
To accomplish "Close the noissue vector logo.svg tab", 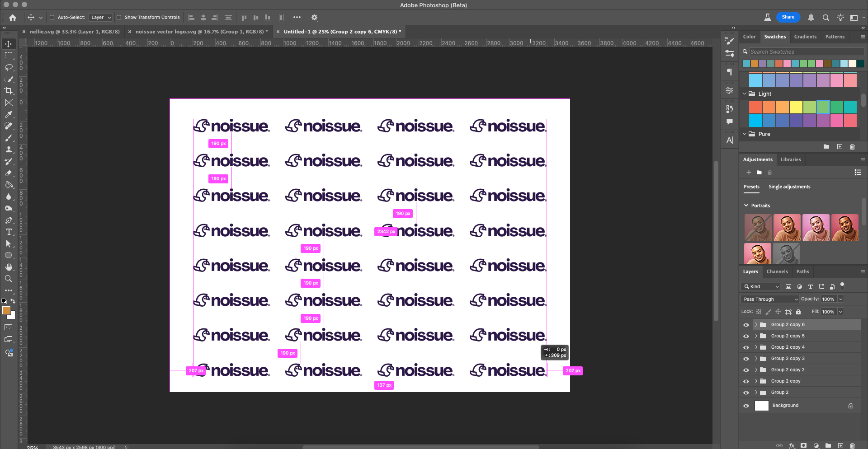I will [130, 32].
